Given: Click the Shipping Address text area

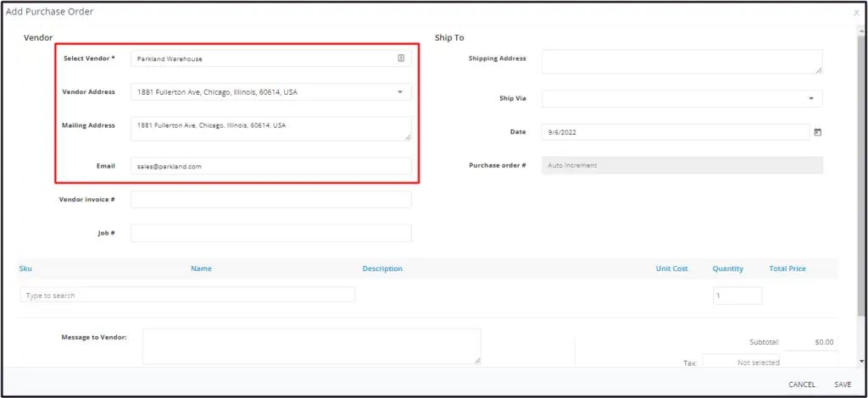Looking at the screenshot, I should [x=682, y=61].
